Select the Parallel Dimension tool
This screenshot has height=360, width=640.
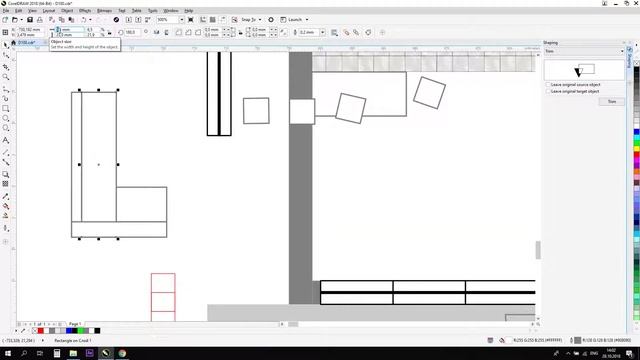[x=6, y=152]
